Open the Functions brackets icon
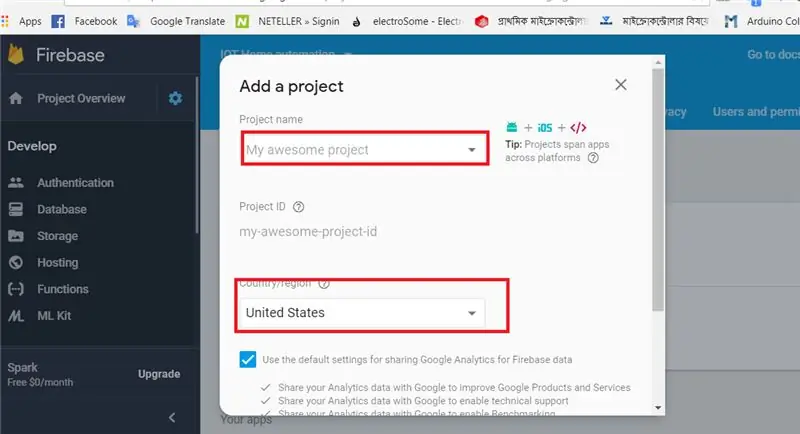 pyautogui.click(x=16, y=289)
